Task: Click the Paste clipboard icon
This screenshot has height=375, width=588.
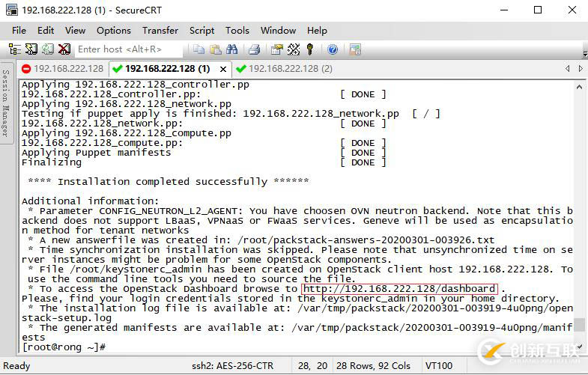Action: tap(215, 49)
